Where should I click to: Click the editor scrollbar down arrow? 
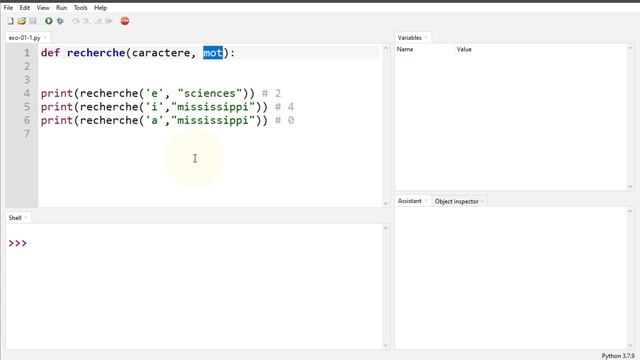coord(386,203)
